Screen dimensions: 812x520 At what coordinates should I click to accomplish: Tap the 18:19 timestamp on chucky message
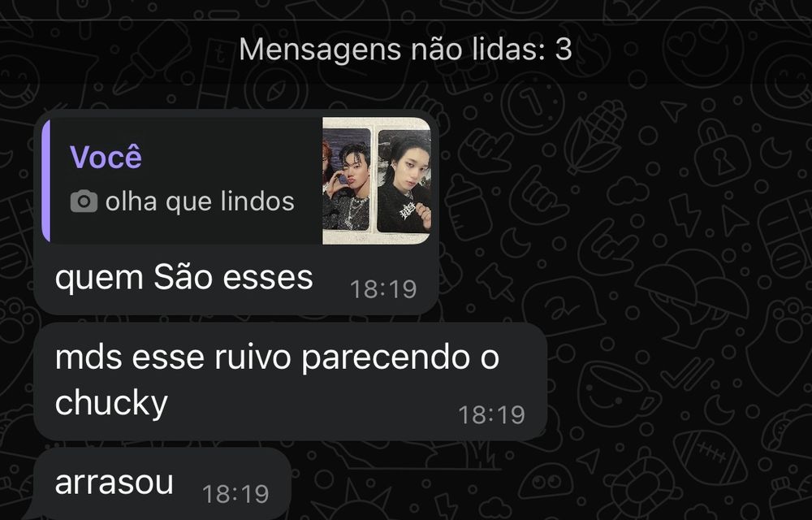(491, 415)
